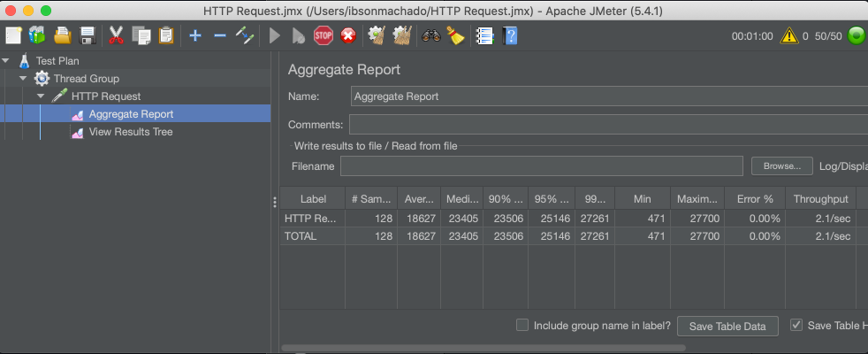Click the Throughput column header
Viewport: 868px width, 354px height.
coord(820,199)
